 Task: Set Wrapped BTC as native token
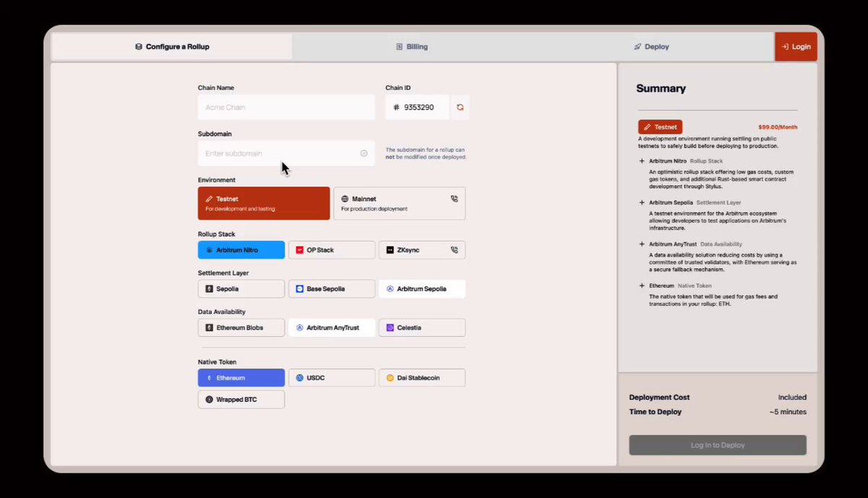(241, 399)
